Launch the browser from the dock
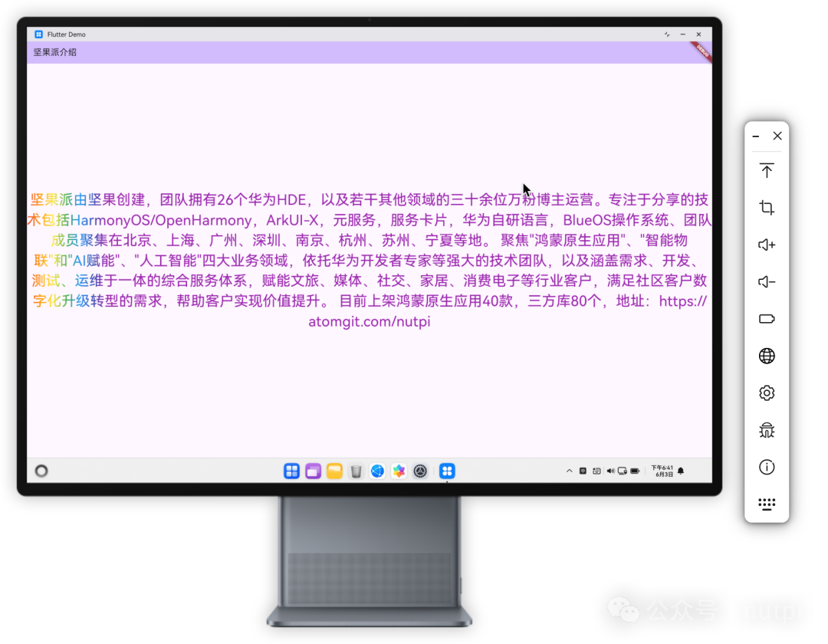The image size is (828, 644). pyautogui.click(x=377, y=471)
